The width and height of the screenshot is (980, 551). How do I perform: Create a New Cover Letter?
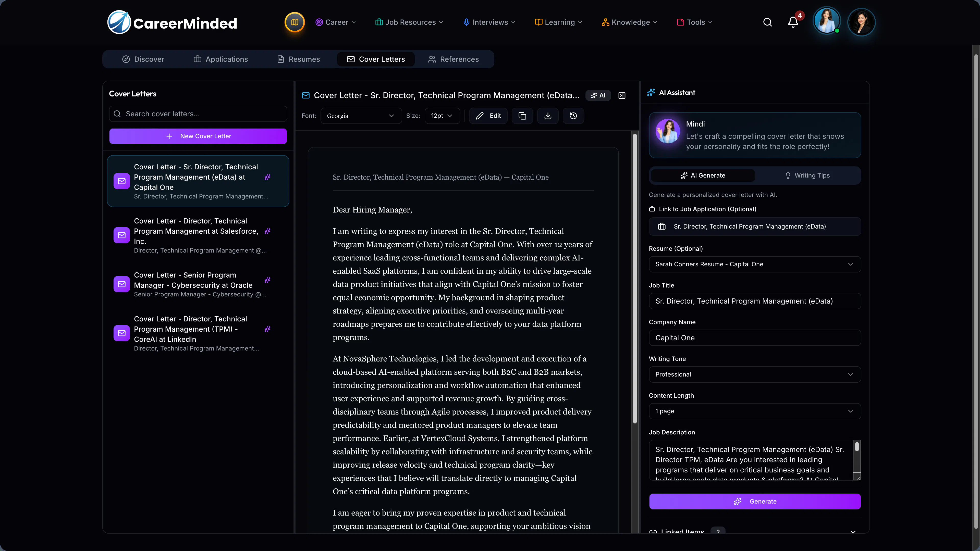(x=198, y=136)
